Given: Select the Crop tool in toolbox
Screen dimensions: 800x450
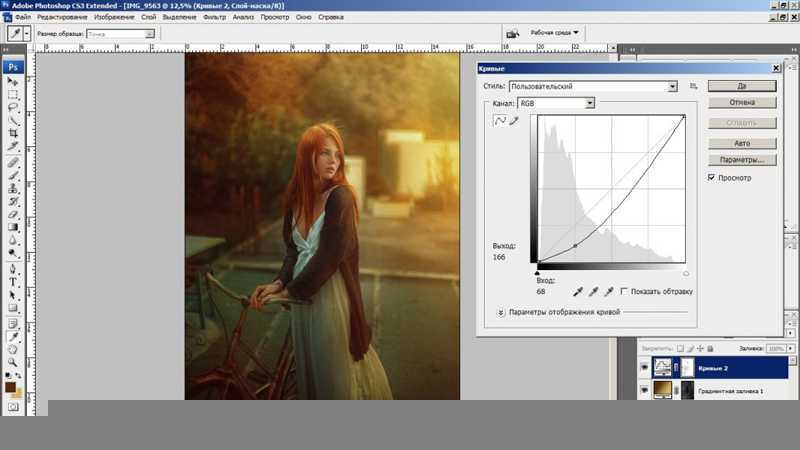Looking at the screenshot, I should click(x=13, y=133).
